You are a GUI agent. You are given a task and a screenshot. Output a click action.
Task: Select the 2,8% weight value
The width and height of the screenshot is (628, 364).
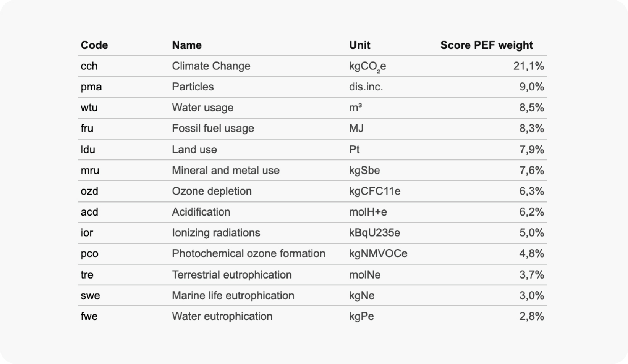531,316
